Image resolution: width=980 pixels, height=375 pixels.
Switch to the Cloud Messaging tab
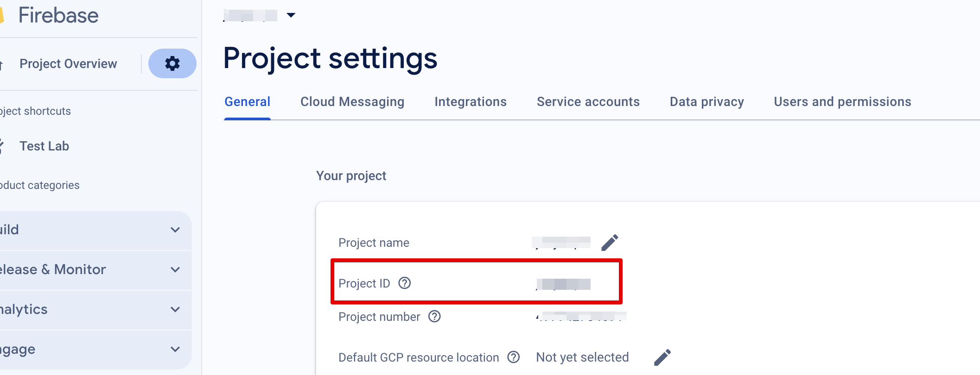pos(352,102)
